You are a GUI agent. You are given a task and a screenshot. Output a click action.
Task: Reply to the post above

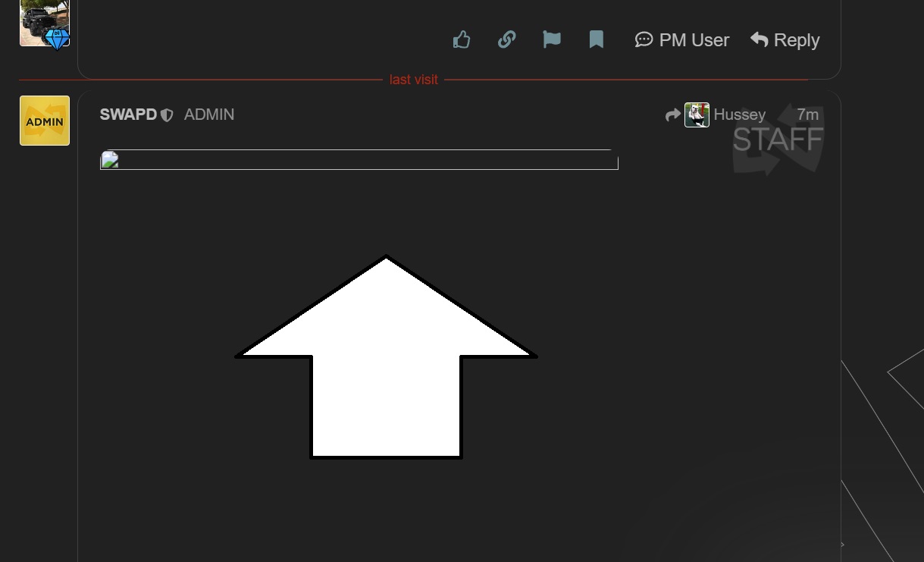[785, 39]
